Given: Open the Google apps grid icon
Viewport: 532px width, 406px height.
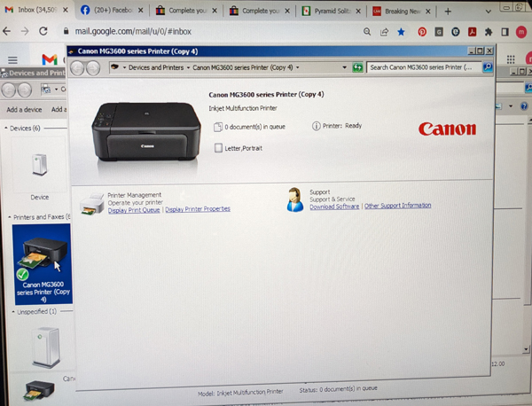Looking at the screenshot, I should click(511, 59).
